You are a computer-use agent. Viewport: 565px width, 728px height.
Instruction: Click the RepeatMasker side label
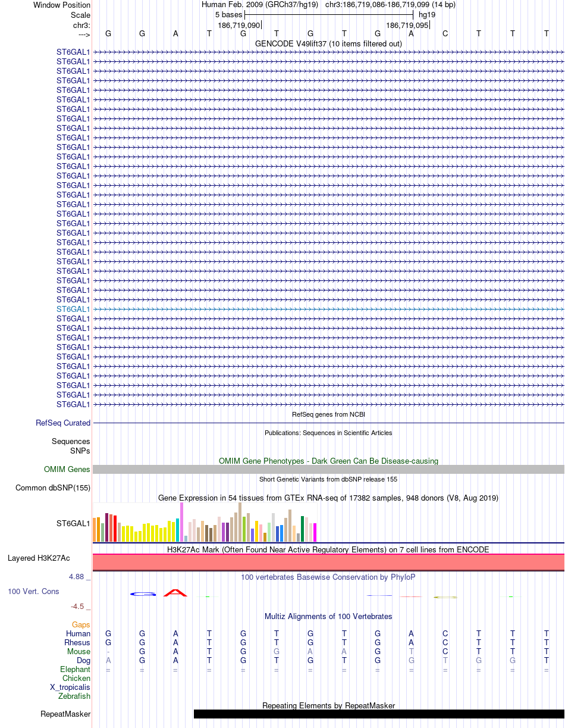[65, 714]
